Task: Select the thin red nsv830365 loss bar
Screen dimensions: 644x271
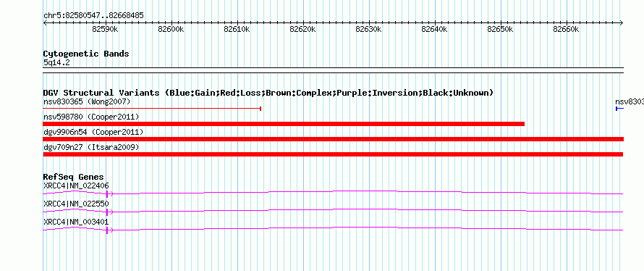Action: (153, 109)
